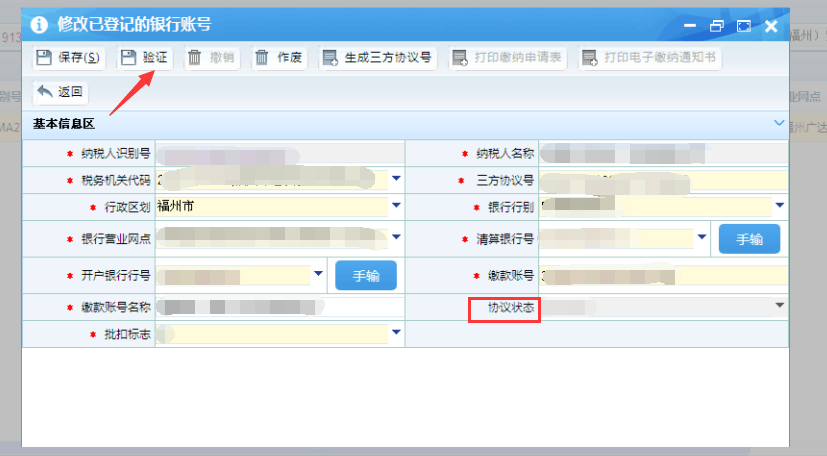
Task: Restore the dialog window size
Action: 716,26
